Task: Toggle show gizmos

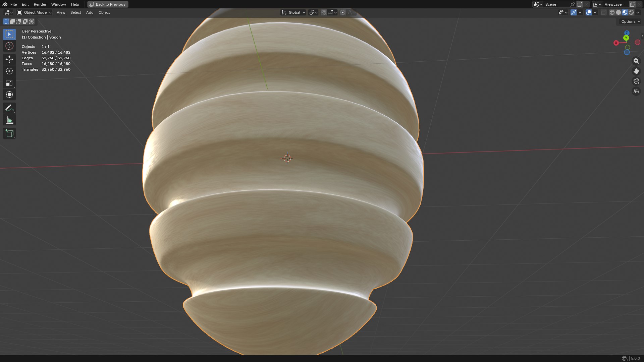Action: [574, 12]
